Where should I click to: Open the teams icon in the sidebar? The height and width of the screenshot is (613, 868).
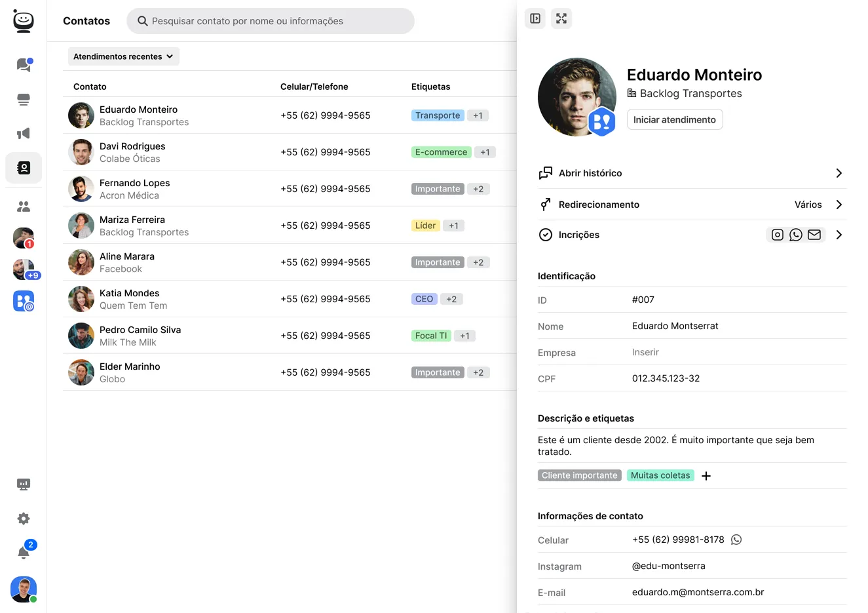(x=24, y=207)
